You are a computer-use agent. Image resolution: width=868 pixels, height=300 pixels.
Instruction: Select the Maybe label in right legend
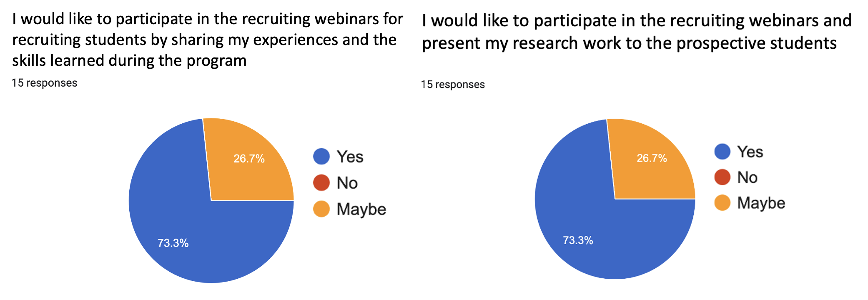761,203
